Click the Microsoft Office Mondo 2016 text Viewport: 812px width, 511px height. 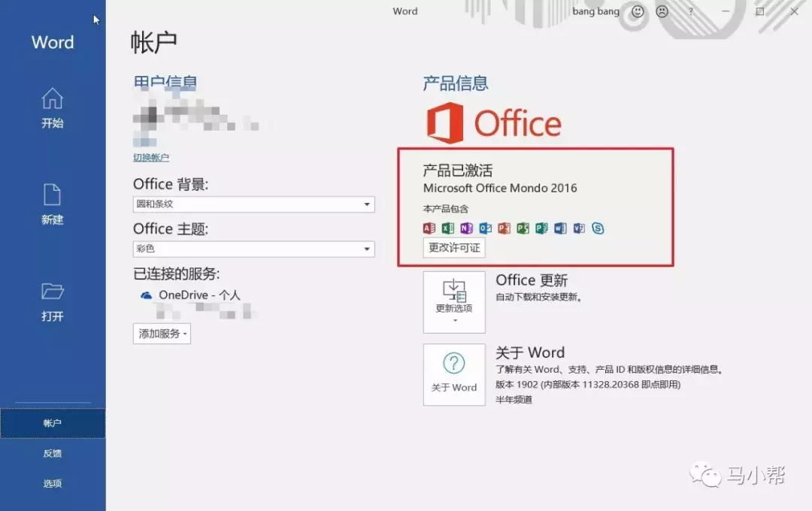coord(500,188)
